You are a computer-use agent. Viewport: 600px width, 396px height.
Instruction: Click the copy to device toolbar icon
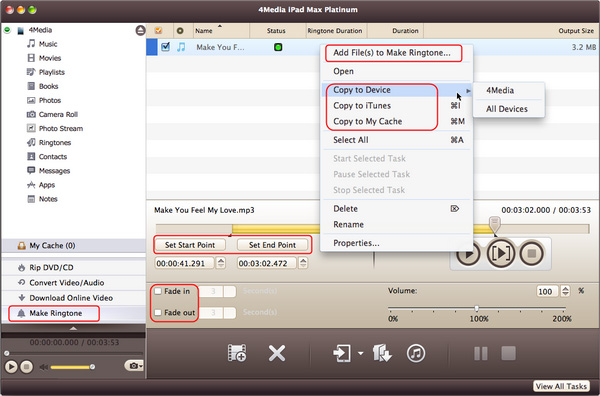pyautogui.click(x=341, y=353)
